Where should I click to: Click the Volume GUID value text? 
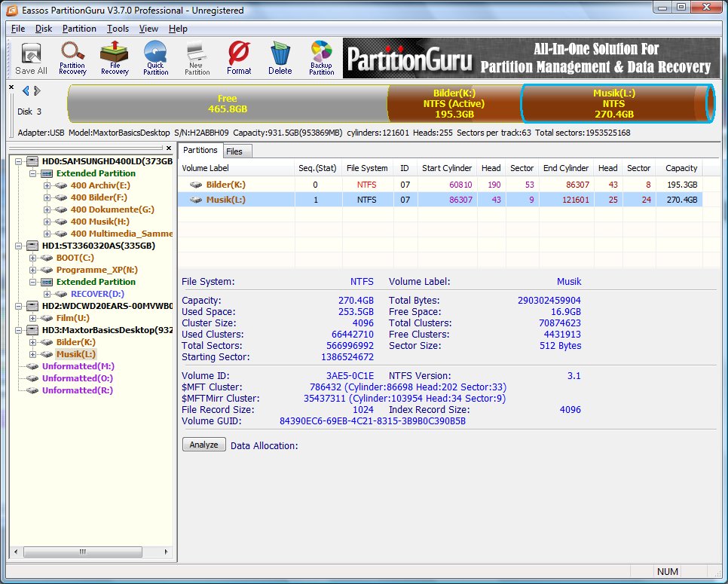[372, 421]
